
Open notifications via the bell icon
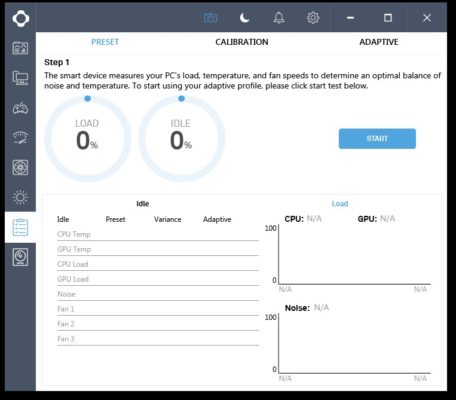[x=279, y=18]
